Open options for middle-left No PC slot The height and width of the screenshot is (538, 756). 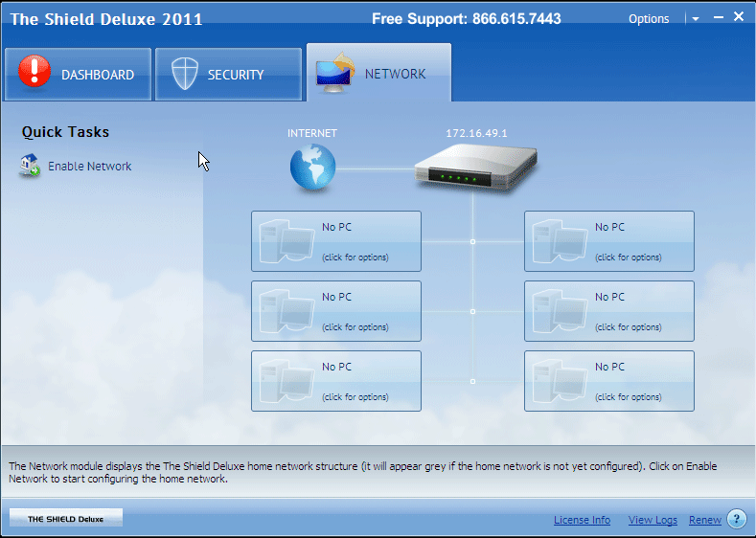click(x=336, y=311)
